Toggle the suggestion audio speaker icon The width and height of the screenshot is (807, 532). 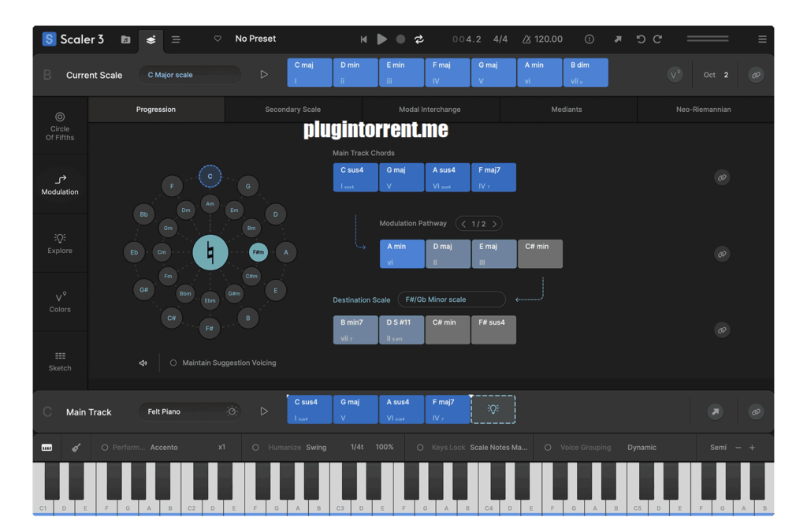(143, 363)
